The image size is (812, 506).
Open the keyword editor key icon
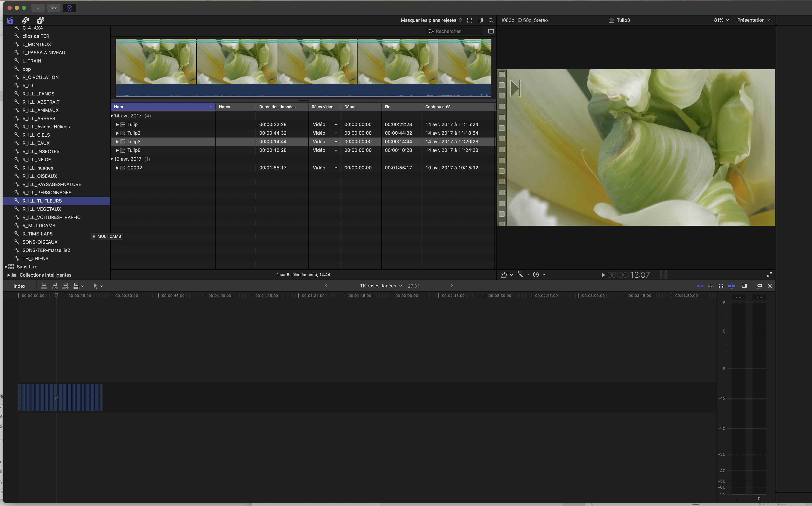54,8
